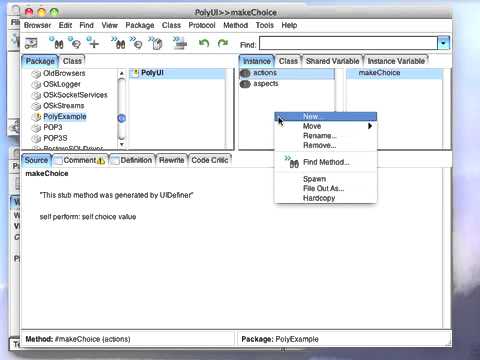Expand the Move submenu arrow
Image resolution: width=480 pixels, height=360 pixels.
pos(370,126)
